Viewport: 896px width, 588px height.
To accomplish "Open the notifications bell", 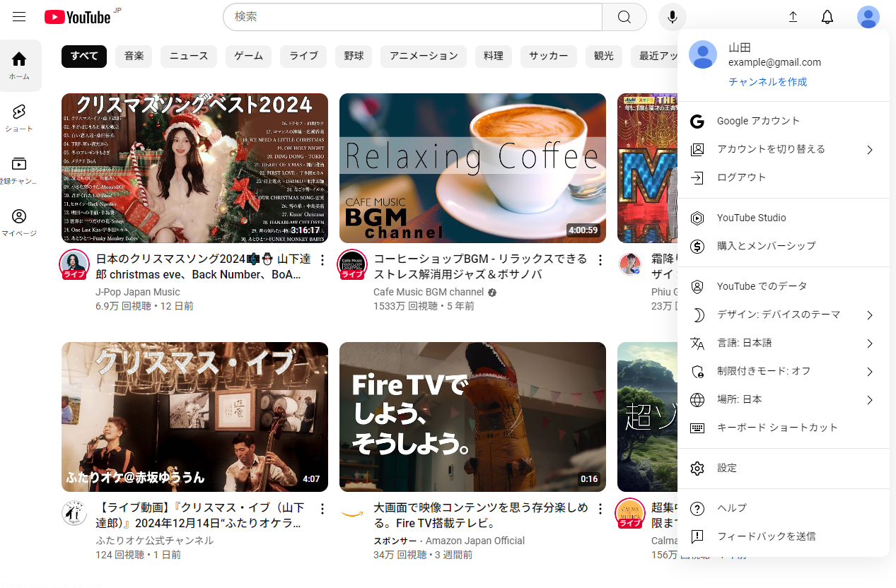I will point(827,17).
